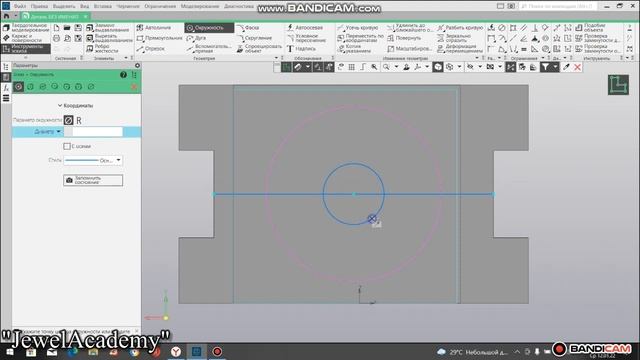Screen dimensions: 640x360
Task: Click the Элемент выдавливания tool
Action: point(108,28)
